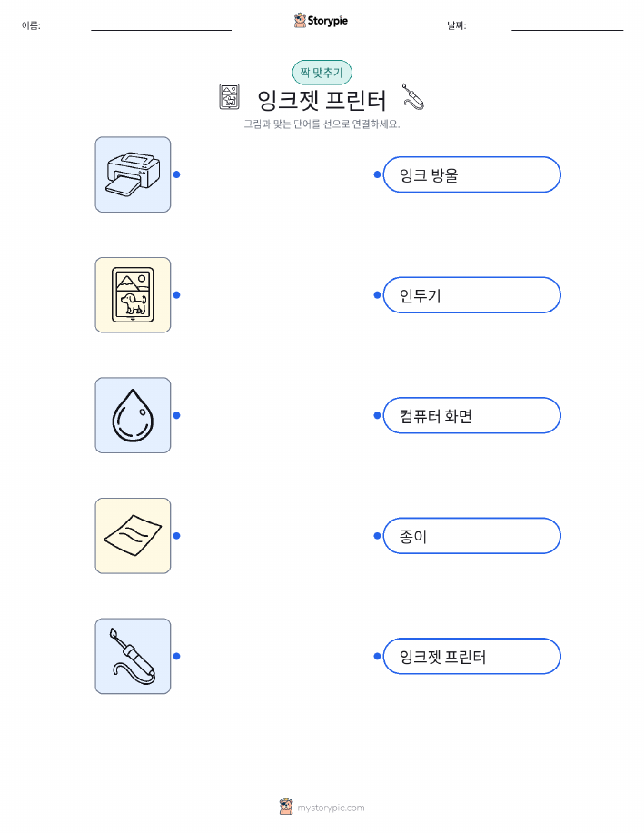Click the small tablet icon beside the title

pos(230,96)
